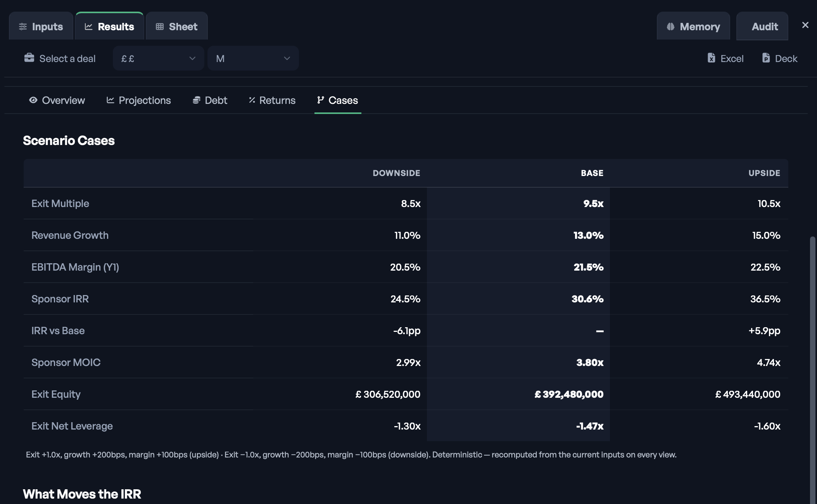Image resolution: width=817 pixels, height=504 pixels.
Task: Click the chevron of the M selector
Action: coord(287,58)
